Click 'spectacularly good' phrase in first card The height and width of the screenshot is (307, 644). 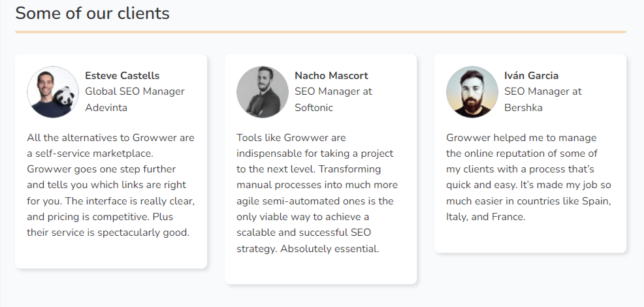click(143, 233)
